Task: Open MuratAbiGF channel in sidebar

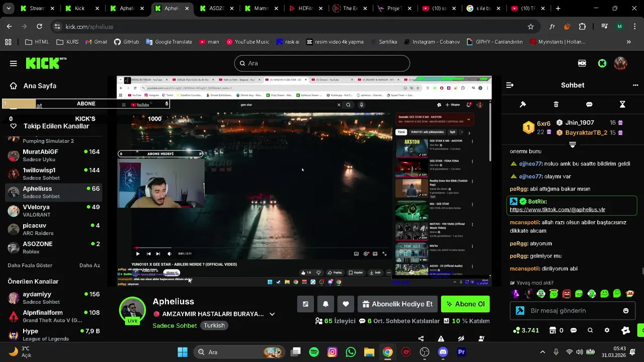Action: coord(54,155)
